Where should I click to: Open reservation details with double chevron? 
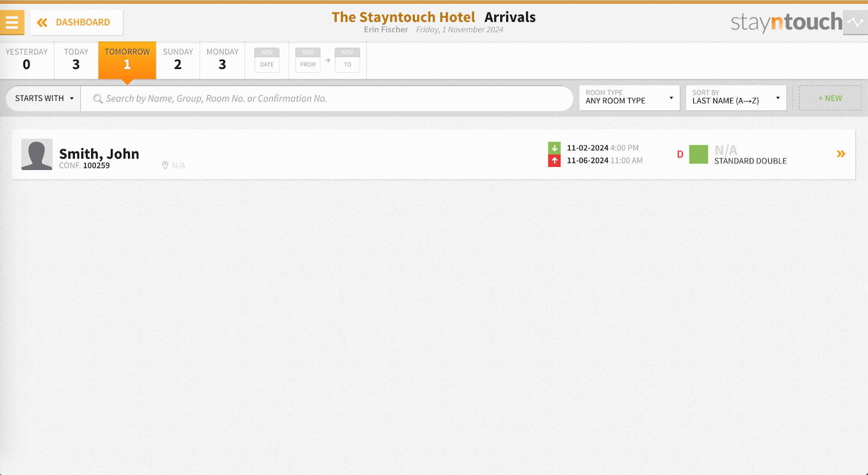tap(841, 154)
